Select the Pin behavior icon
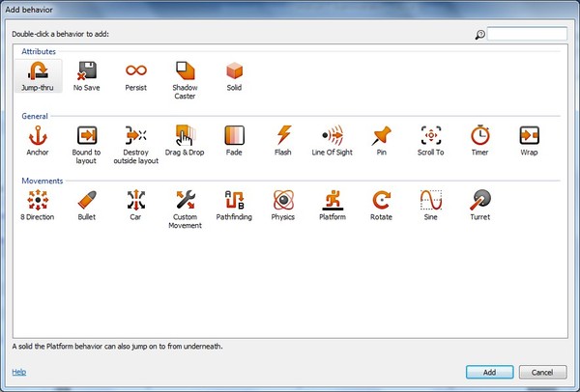Image resolution: width=580 pixels, height=392 pixels. click(x=381, y=136)
